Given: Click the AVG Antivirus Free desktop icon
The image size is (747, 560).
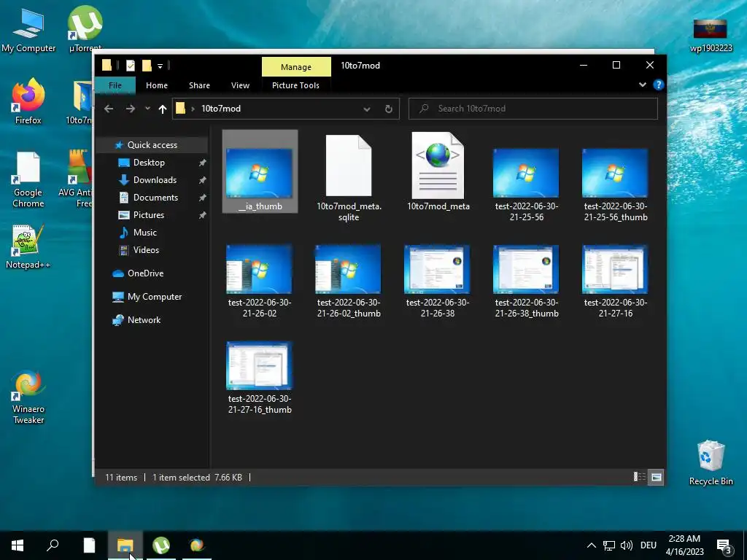Looking at the screenshot, I should point(79,179).
